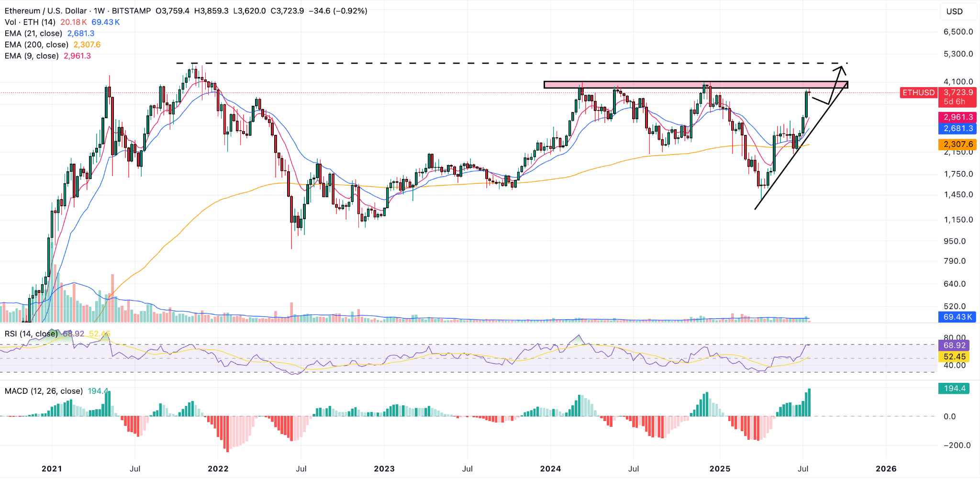The width and height of the screenshot is (980, 479).
Task: Select the MACD (12, 26, close) legend
Action: tap(44, 391)
